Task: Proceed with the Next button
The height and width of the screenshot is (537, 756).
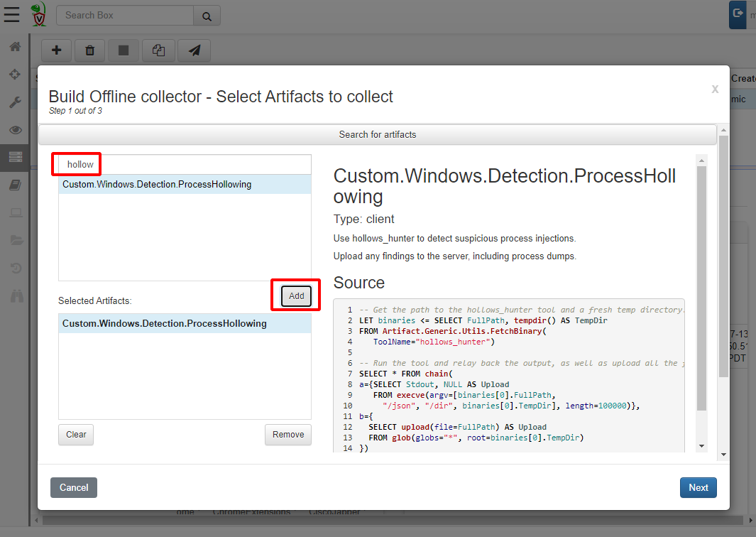Action: pyautogui.click(x=698, y=487)
